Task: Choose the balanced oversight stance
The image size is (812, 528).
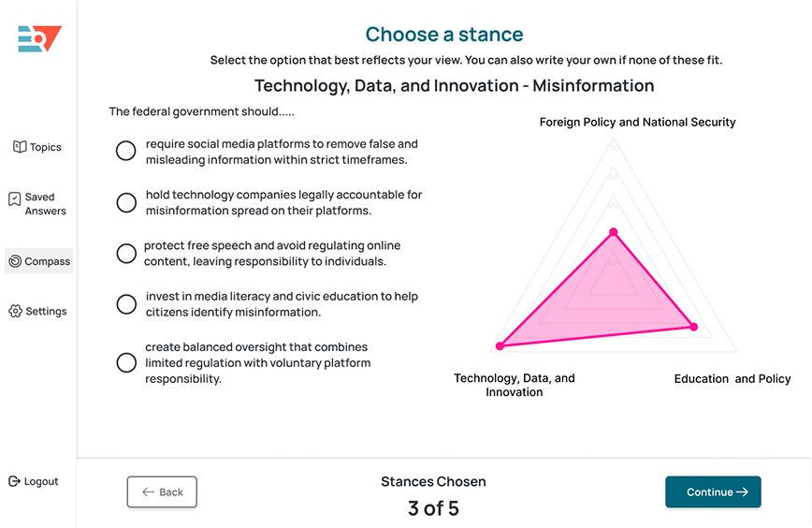Action: [x=126, y=362]
